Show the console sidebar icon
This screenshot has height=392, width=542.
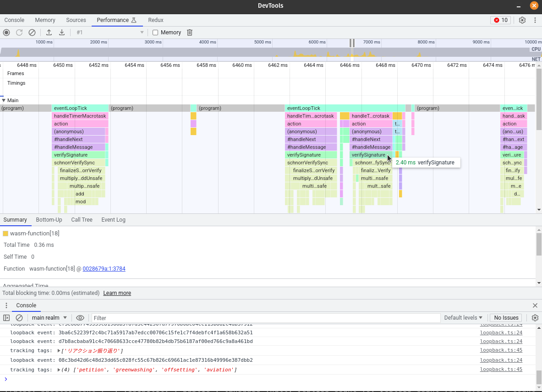click(6, 318)
